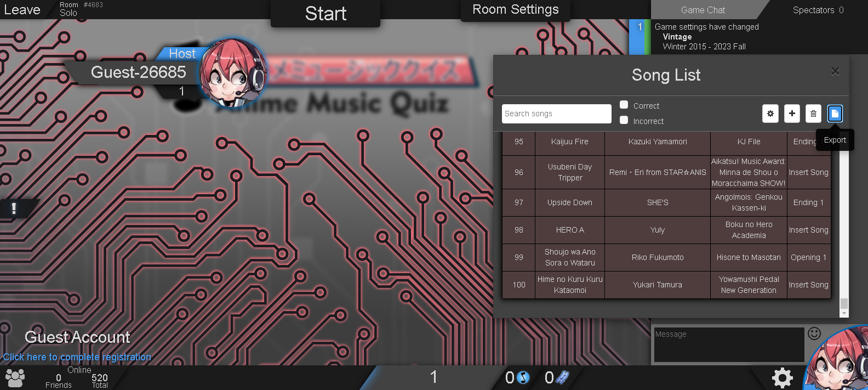Click the music note currency icon
The width and height of the screenshot is (868, 390).
tap(523, 377)
